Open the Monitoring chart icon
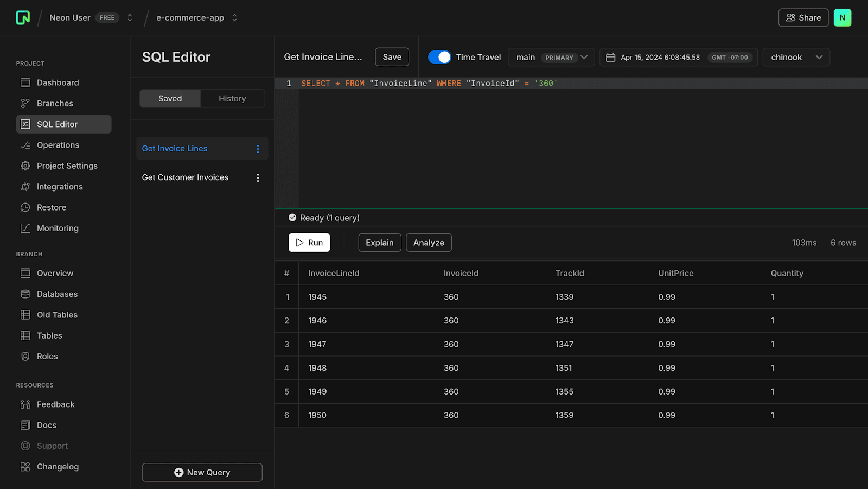Screen dimensions: 868x489 point(25,228)
